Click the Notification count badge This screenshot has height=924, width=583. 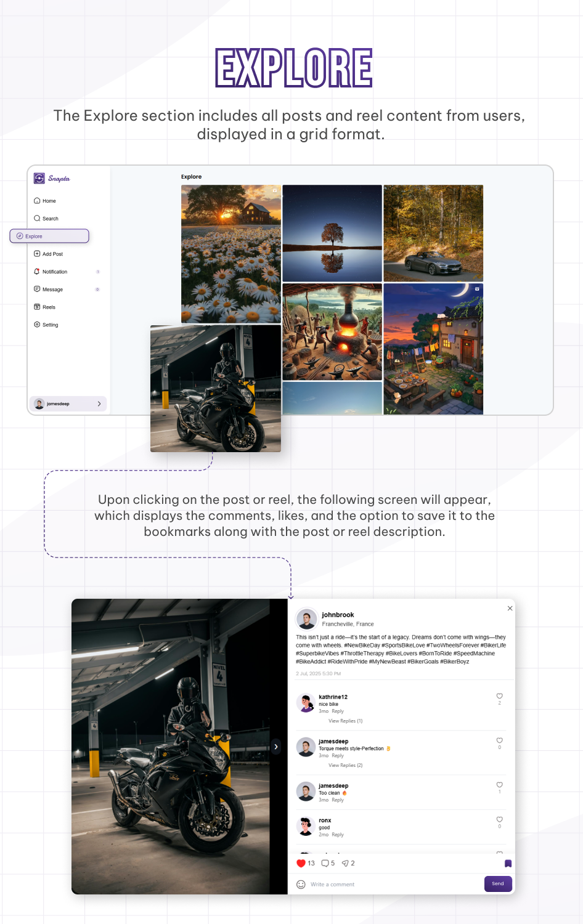click(97, 272)
